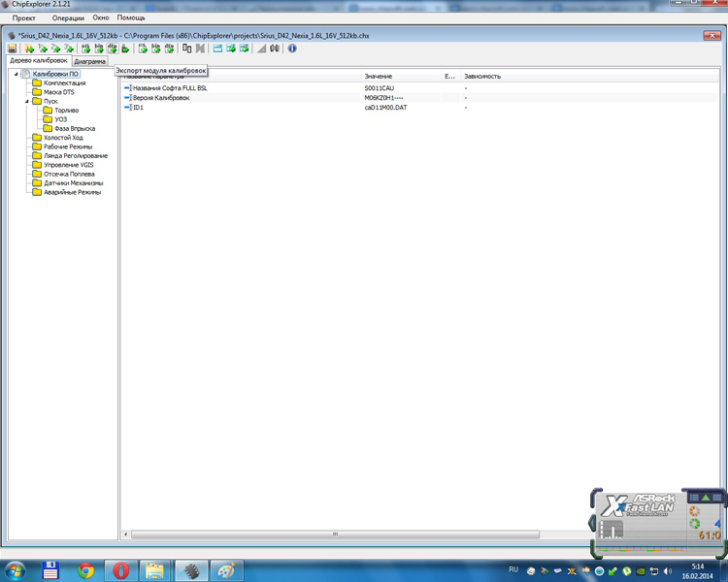Select the Топливо subfolder

click(67, 111)
